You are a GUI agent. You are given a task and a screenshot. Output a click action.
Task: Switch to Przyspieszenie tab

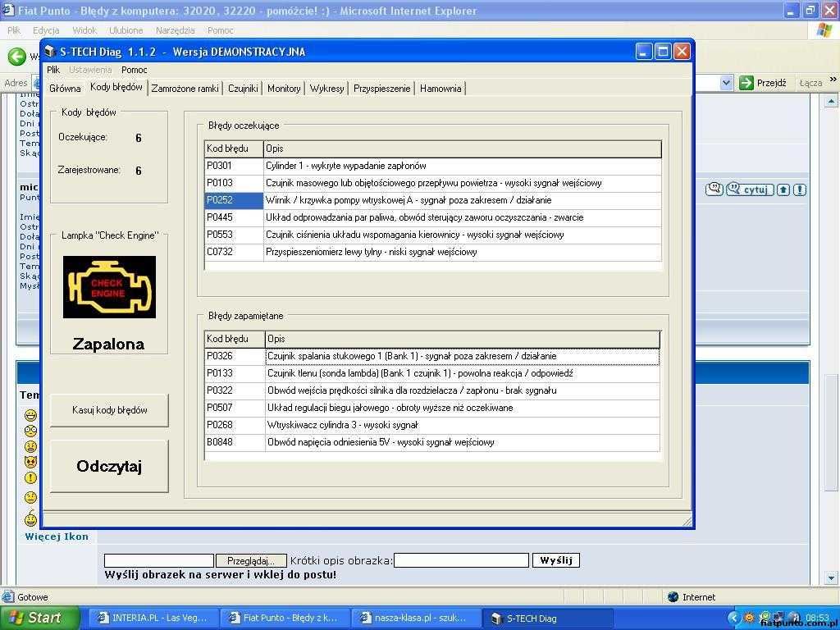(x=382, y=89)
